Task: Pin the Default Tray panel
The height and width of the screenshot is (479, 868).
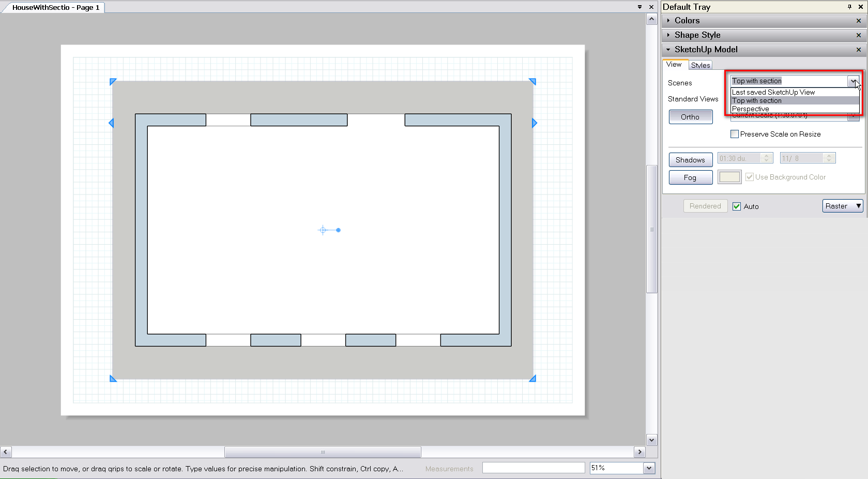Action: 849,7
